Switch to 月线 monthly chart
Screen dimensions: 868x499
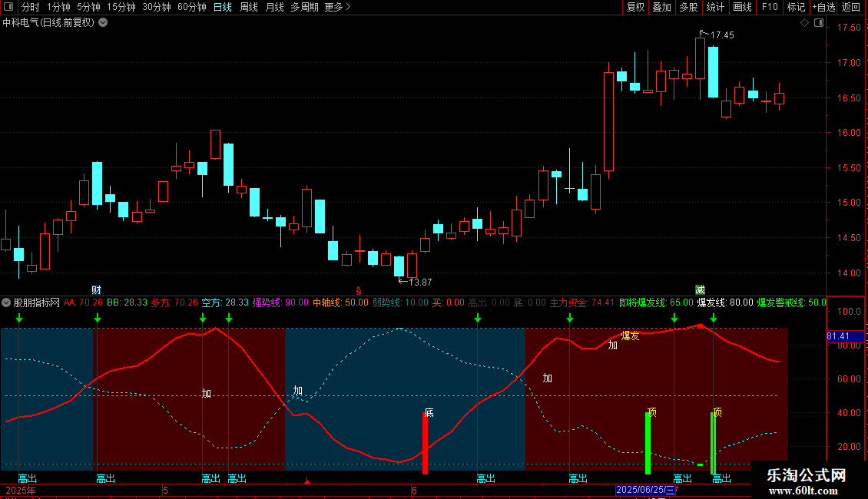point(274,7)
